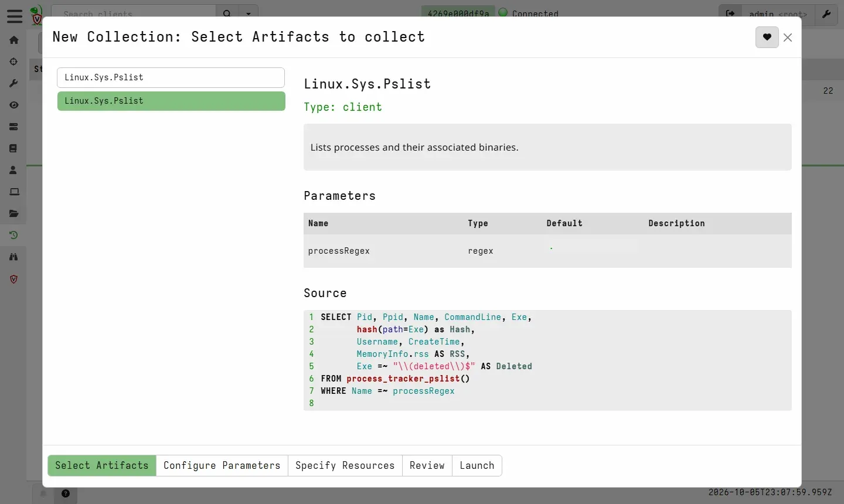Open View Artifacts wrench icon in sidebar
The image size is (844, 504).
(14, 84)
